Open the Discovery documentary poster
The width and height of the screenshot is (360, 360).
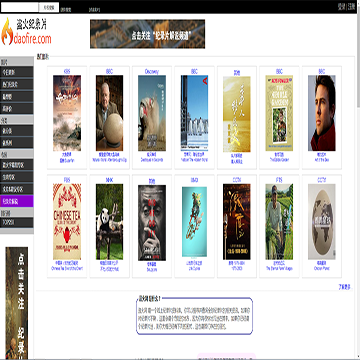coord(152,113)
